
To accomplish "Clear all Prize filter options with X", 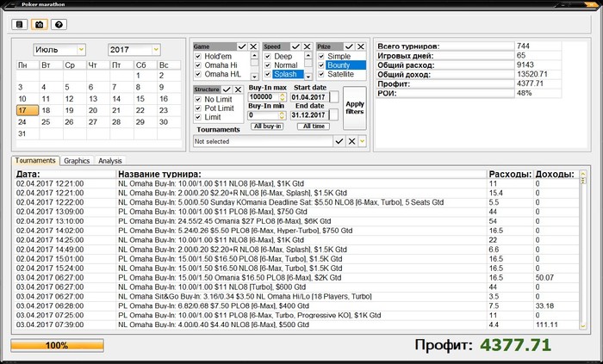I will click(361, 46).
